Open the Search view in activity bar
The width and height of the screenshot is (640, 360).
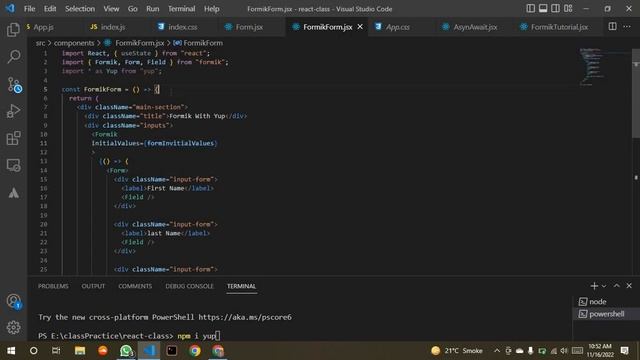[x=13, y=57]
